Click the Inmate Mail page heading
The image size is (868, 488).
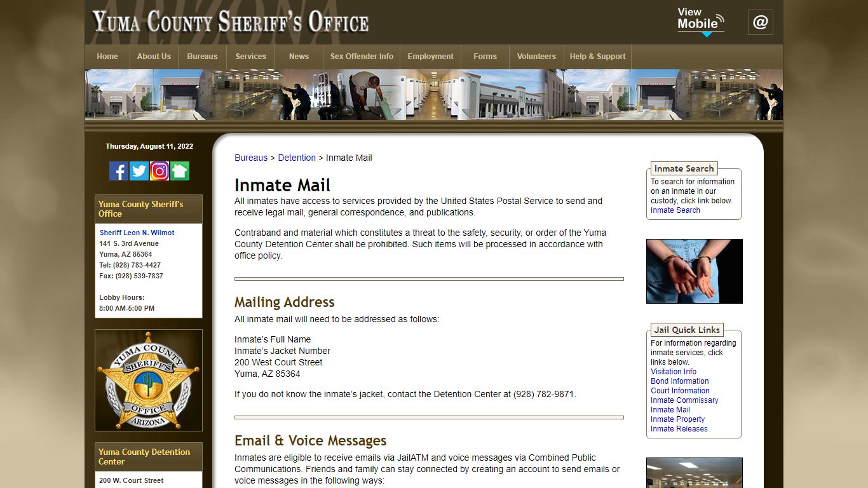tap(282, 185)
